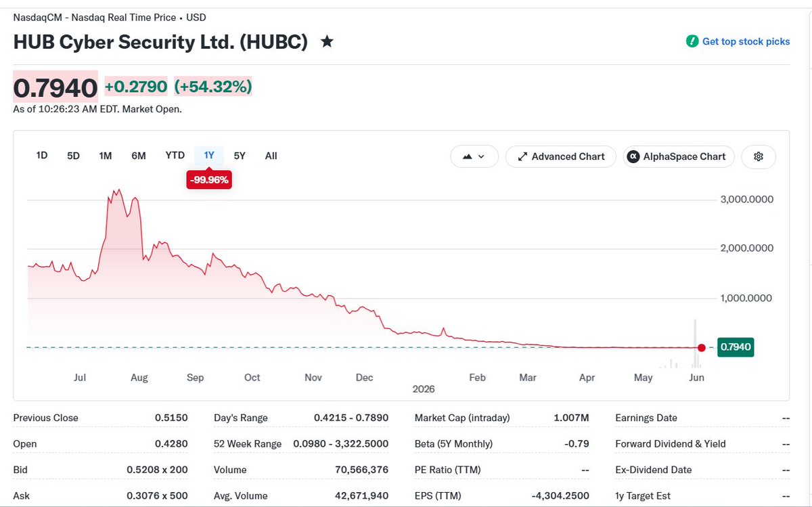This screenshot has height=507, width=812.
Task: Click the 3,000.0000 y-axis label
Action: (747, 200)
